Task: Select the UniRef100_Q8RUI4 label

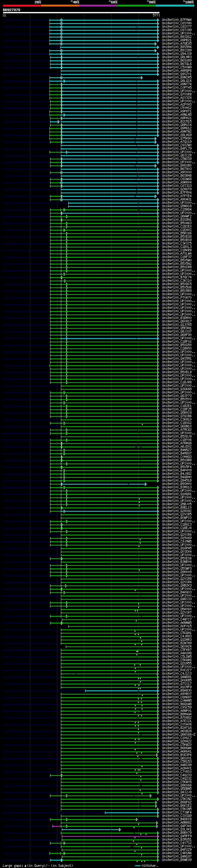Action: pyautogui.click(x=177, y=125)
